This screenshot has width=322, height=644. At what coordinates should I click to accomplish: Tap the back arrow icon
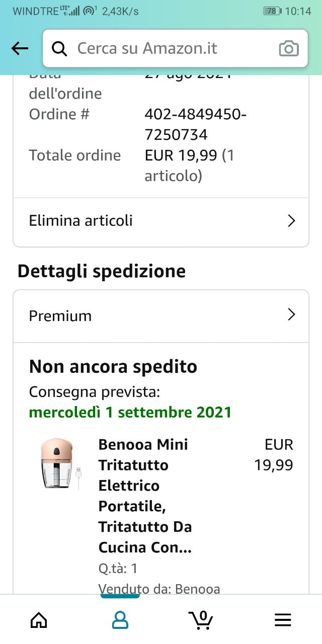(x=20, y=48)
